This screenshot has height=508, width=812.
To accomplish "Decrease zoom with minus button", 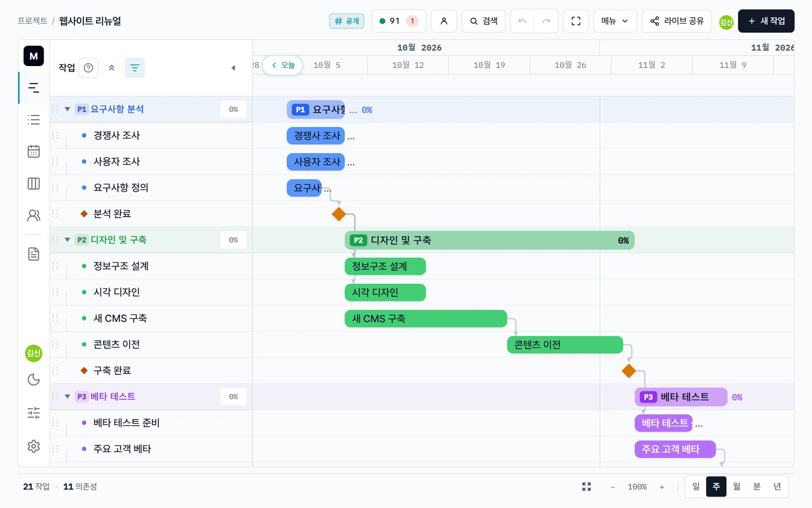I will click(612, 487).
